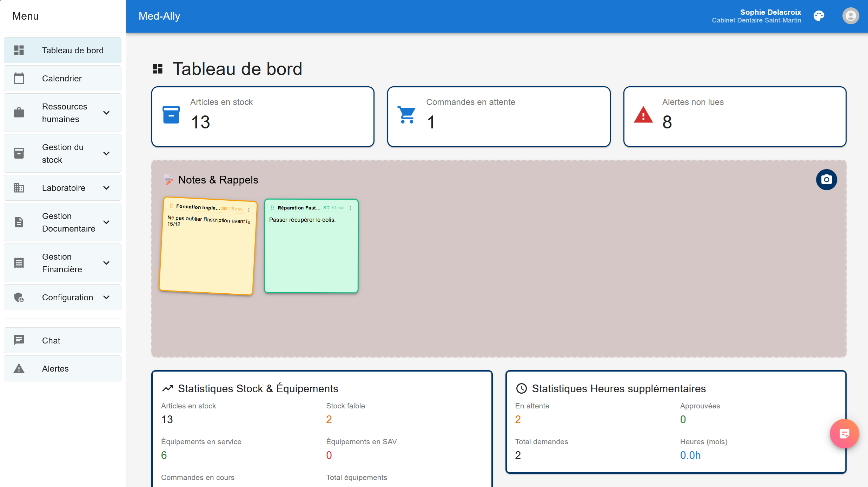Click the Med-Ally app title

[159, 16]
